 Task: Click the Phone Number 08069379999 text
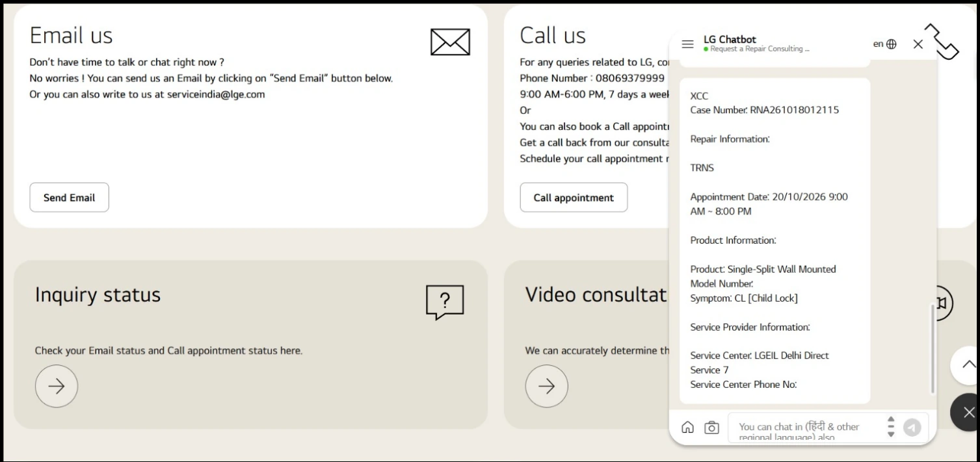[592, 78]
